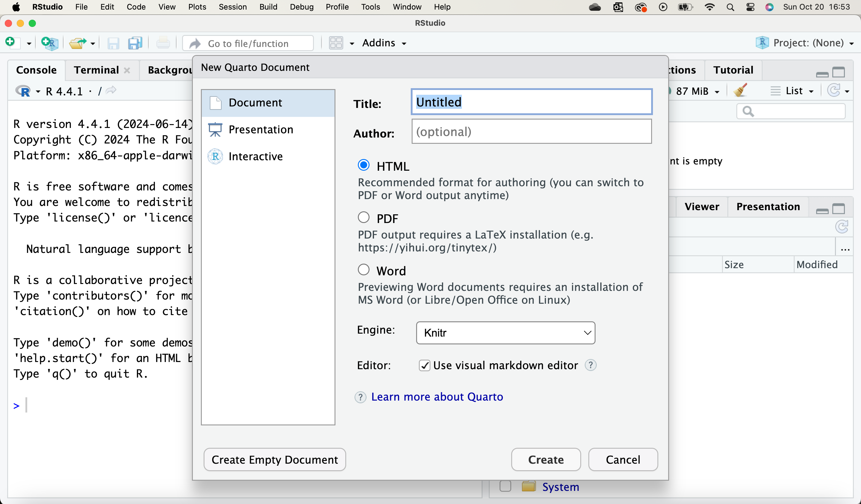Open the List view dropdown
The height and width of the screenshot is (504, 861).
[x=792, y=91]
